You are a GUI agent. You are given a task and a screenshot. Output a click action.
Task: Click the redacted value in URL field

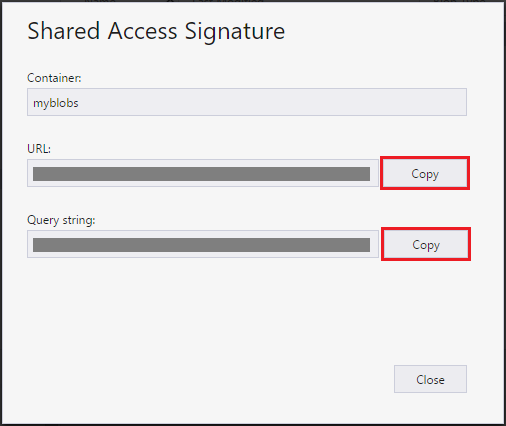point(201,174)
